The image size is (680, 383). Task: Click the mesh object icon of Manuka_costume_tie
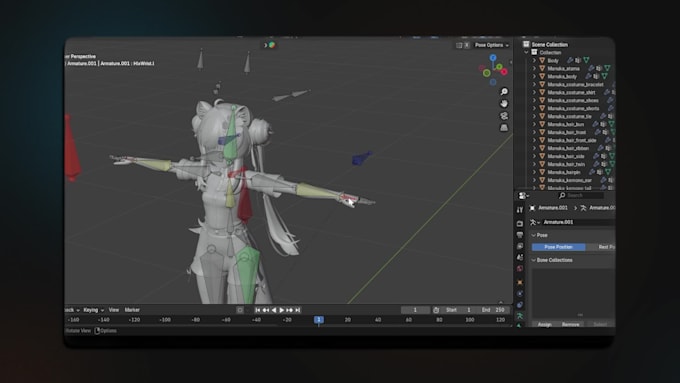click(542, 116)
